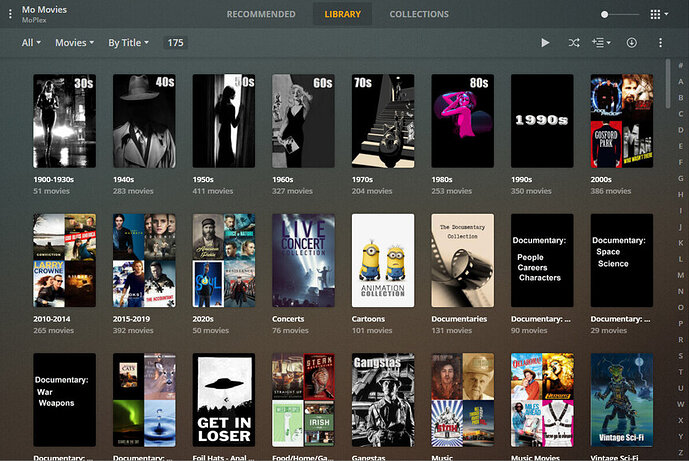Jump to letter G in alphabet index
This screenshot has height=461, width=689.
pyautogui.click(x=680, y=178)
